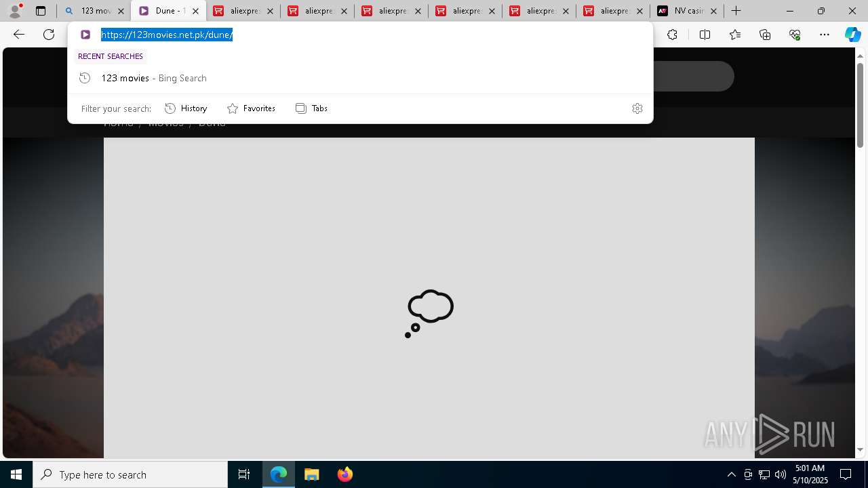Screen dimensions: 868x488
Task: Open Settings and more ellipsis menu
Action: coord(825,35)
